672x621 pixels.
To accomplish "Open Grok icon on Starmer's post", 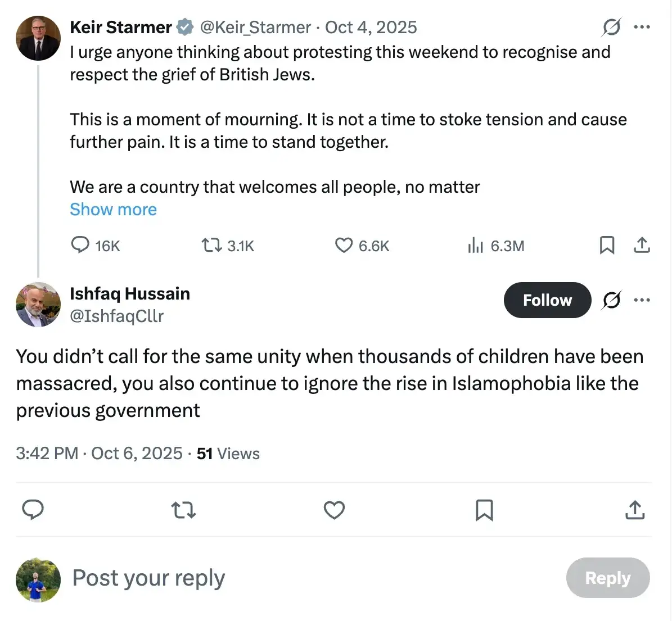I will click(611, 27).
